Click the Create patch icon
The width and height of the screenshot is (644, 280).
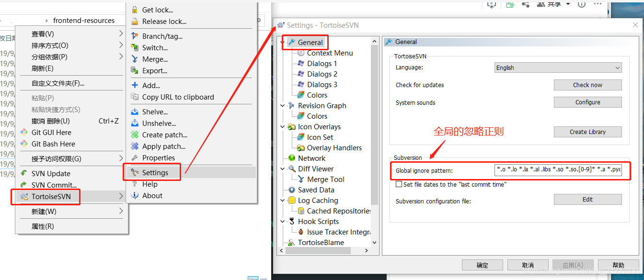[x=135, y=135]
